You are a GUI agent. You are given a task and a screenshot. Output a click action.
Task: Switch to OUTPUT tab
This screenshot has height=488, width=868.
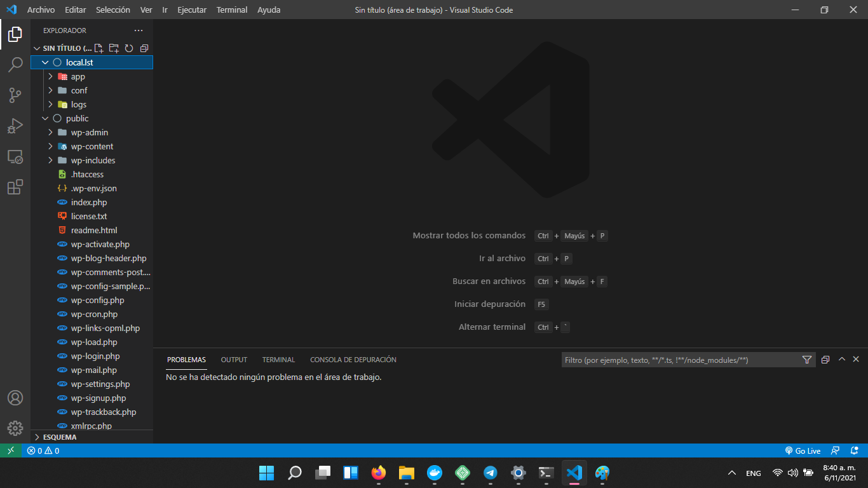tap(234, 360)
